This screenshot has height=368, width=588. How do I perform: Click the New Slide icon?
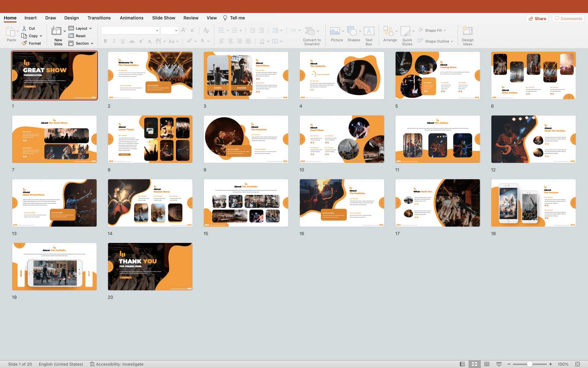[x=56, y=31]
